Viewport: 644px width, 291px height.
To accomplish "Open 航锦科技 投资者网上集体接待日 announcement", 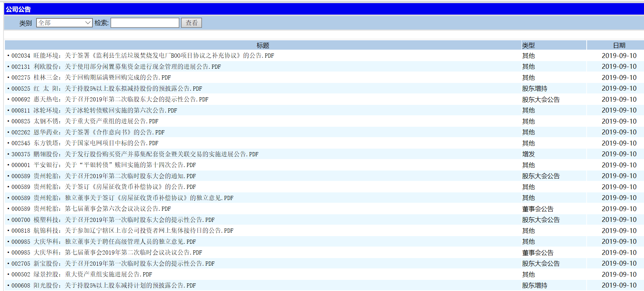I will tap(122, 231).
